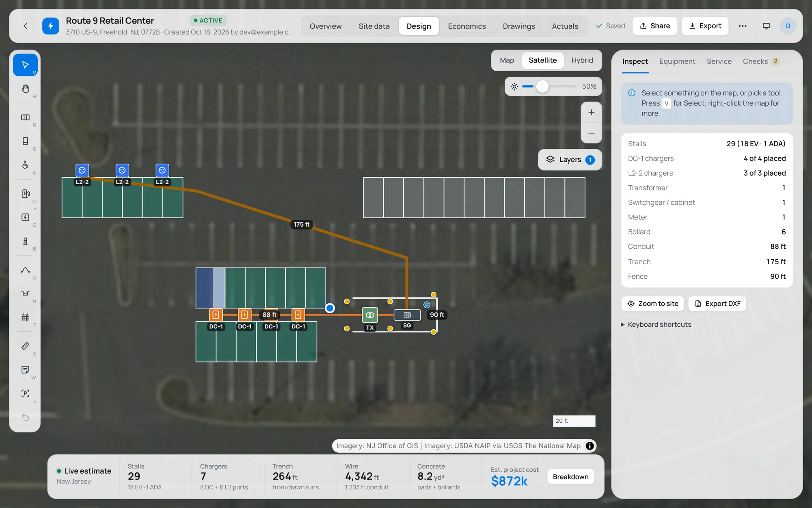Select the parking lot detection tool
The image size is (812, 508).
25,393
